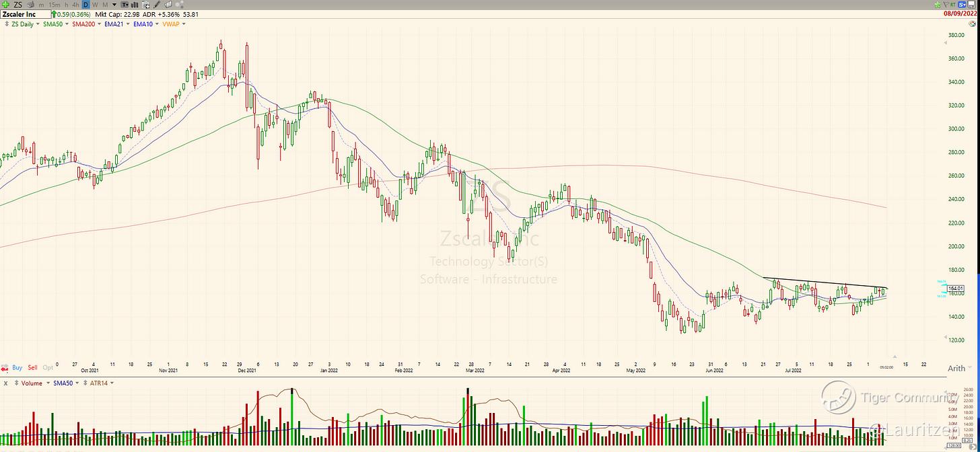Screen dimensions: 980x452
Task: Click the green plus add-symbol icon
Action: tap(5, 5)
